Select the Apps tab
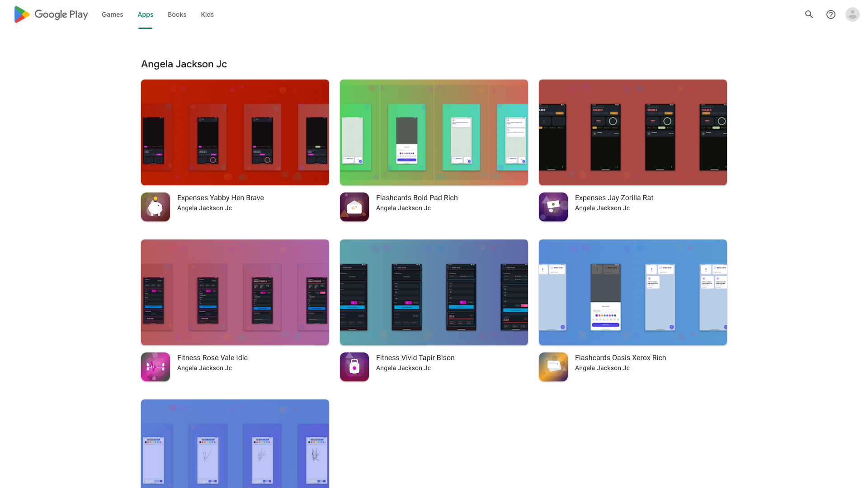 [145, 14]
